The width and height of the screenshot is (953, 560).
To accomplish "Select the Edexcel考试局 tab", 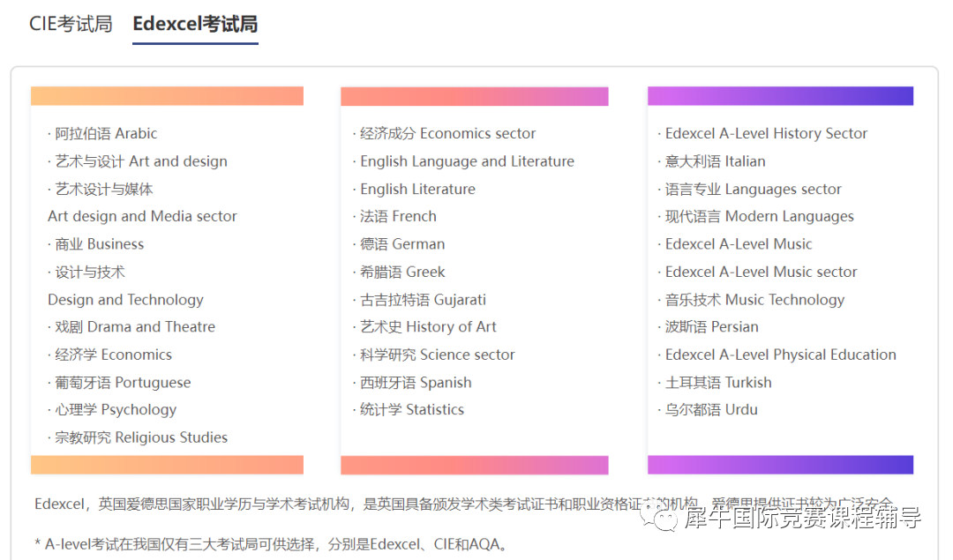I will pos(195,24).
